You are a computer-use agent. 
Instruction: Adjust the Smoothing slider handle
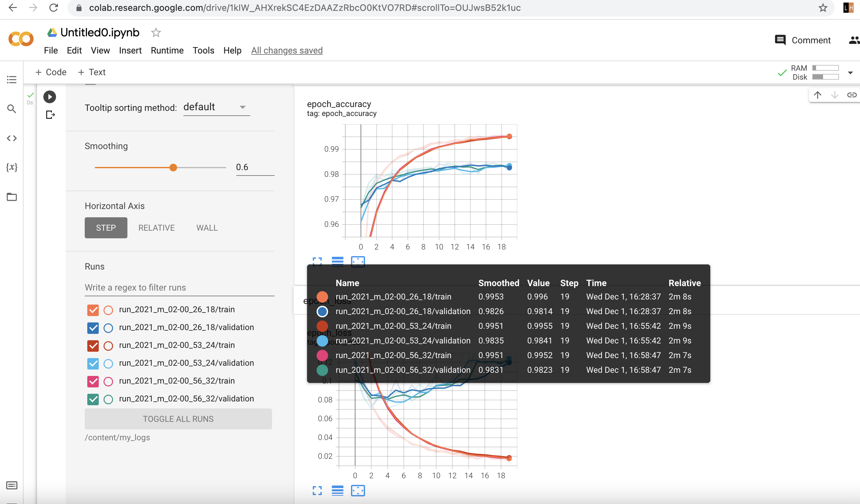[173, 168]
